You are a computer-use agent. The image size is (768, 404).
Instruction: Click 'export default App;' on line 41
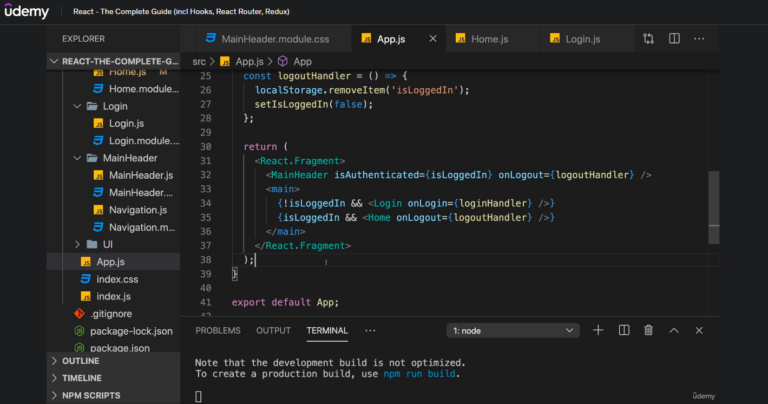[285, 302]
